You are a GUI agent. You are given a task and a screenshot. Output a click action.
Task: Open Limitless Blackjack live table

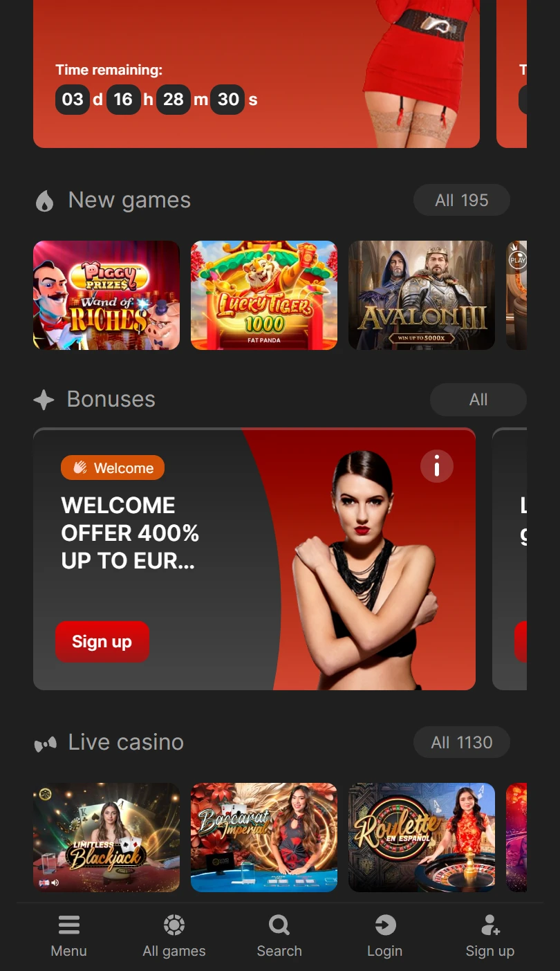106,838
